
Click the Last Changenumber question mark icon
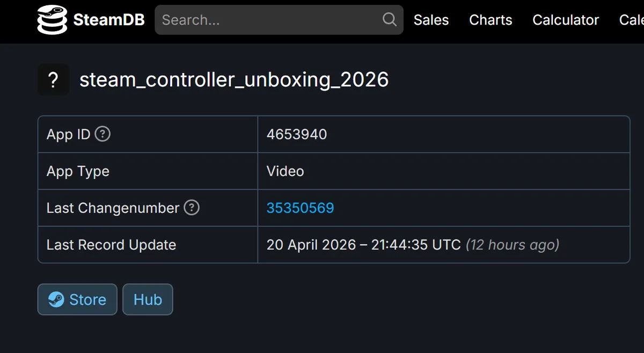[x=192, y=208]
